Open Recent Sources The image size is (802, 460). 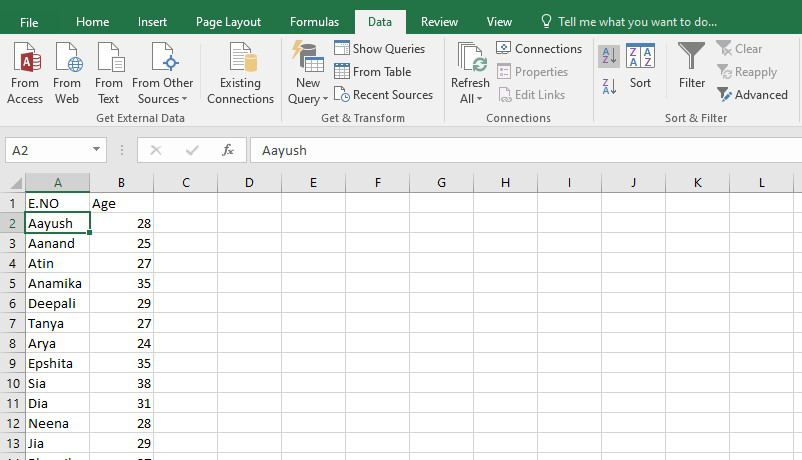(383, 95)
